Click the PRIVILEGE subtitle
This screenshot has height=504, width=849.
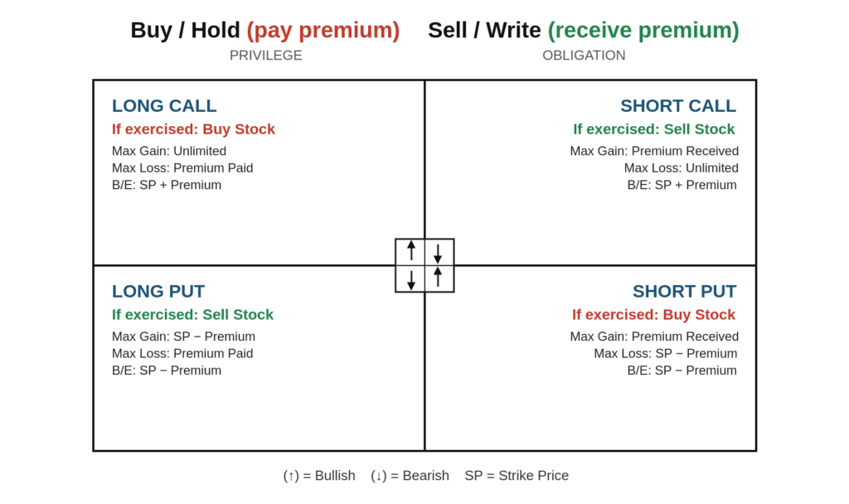pyautogui.click(x=266, y=56)
